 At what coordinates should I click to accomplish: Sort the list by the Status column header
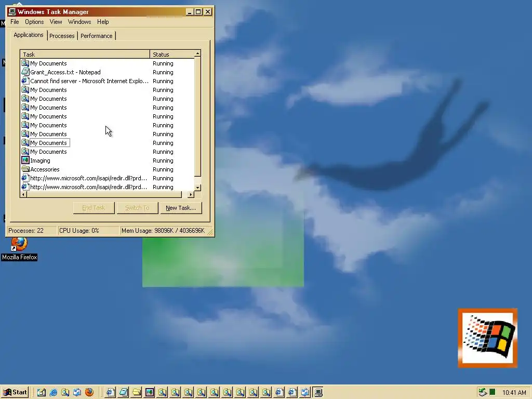[x=171, y=54]
